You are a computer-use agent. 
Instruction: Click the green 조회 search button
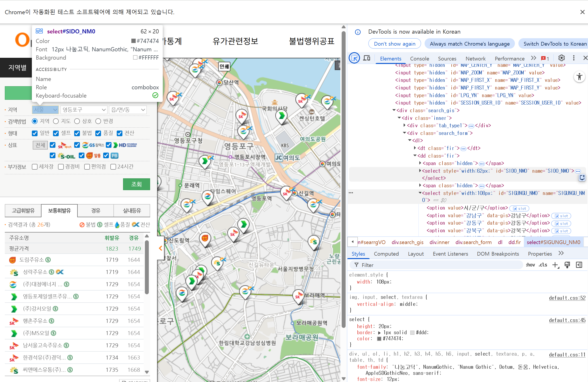coord(136,184)
